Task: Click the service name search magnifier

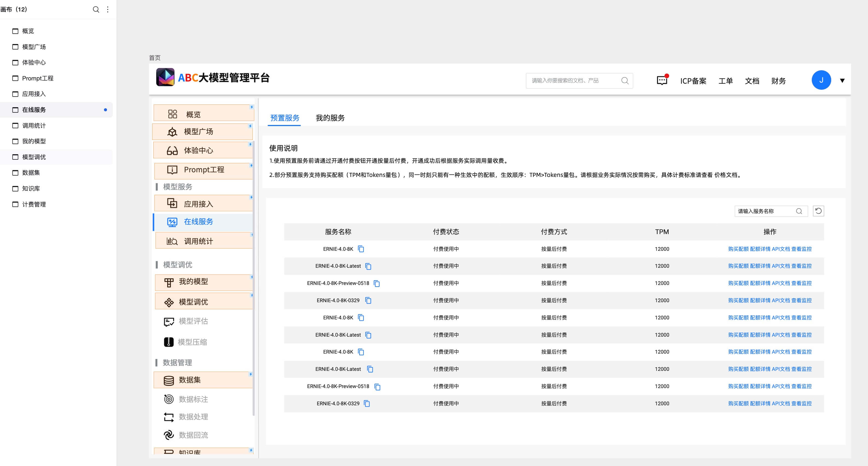Action: (799, 211)
